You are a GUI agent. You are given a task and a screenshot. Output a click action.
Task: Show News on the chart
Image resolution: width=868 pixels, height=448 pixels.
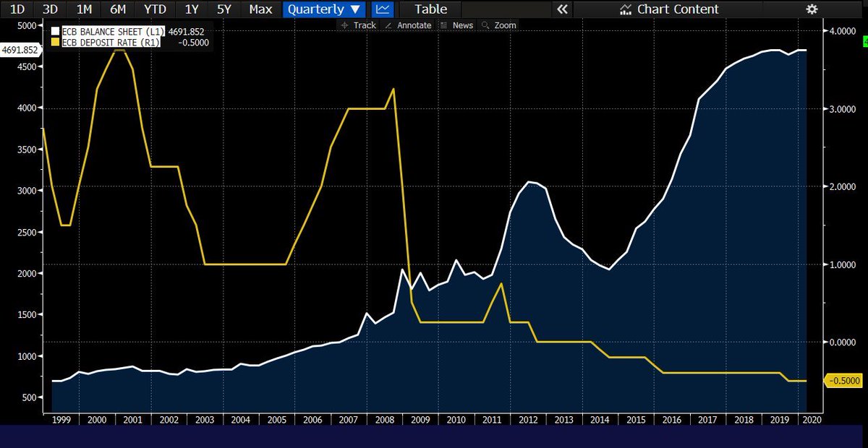click(457, 25)
